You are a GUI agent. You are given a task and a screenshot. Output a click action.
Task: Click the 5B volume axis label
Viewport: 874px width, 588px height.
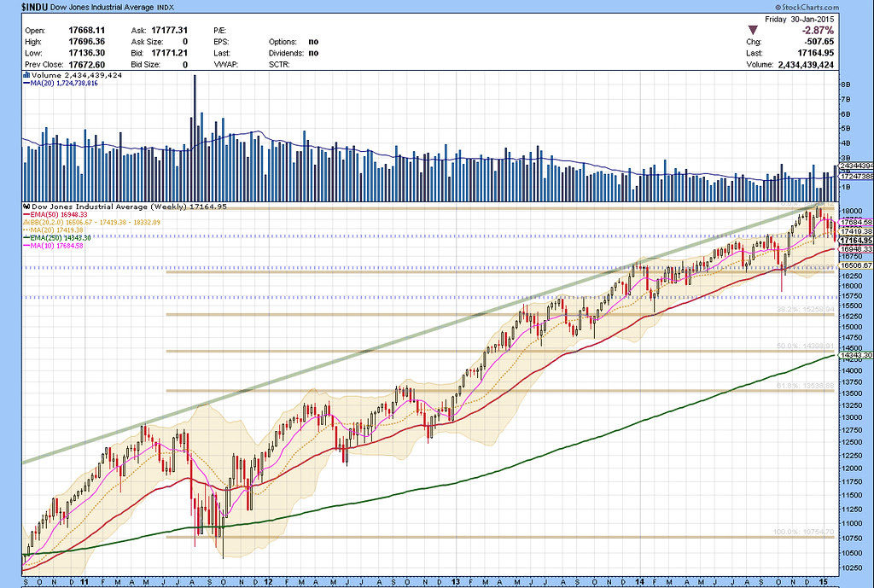846,129
